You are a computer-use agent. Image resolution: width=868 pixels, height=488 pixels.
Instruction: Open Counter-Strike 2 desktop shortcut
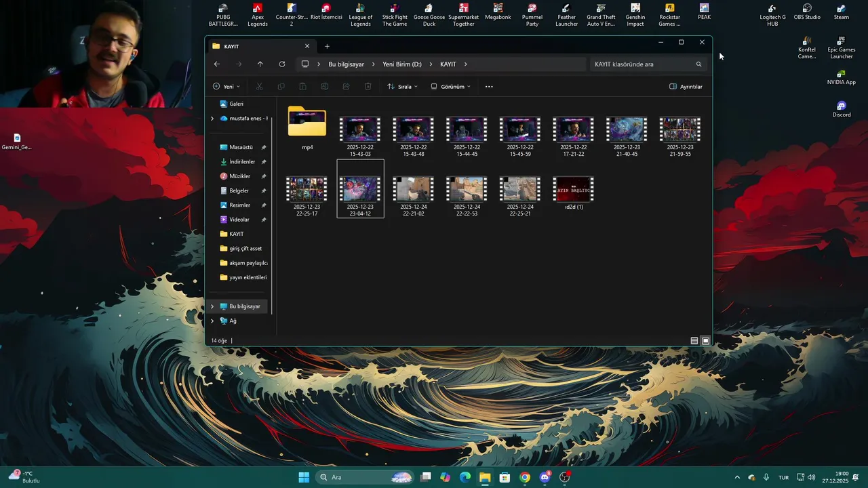tap(292, 14)
